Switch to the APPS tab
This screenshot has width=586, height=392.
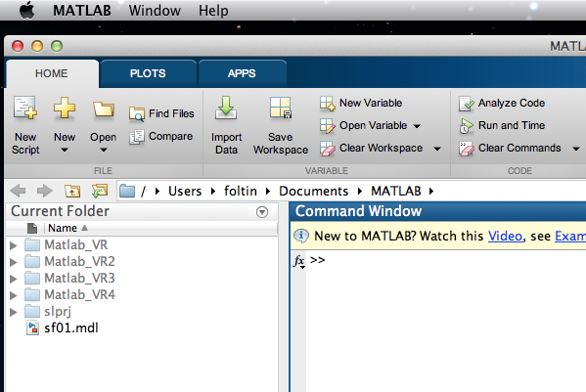pos(242,73)
